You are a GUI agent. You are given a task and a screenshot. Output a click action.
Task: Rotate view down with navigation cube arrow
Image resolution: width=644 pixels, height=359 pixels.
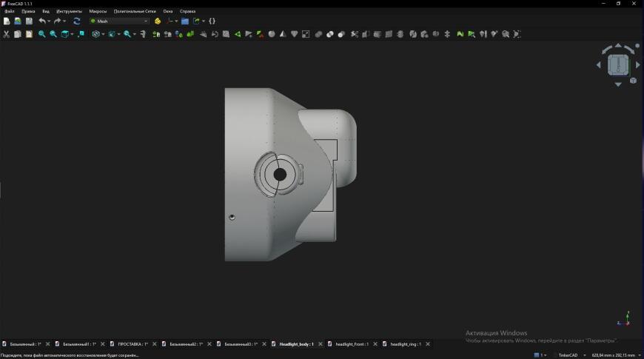[x=618, y=84]
